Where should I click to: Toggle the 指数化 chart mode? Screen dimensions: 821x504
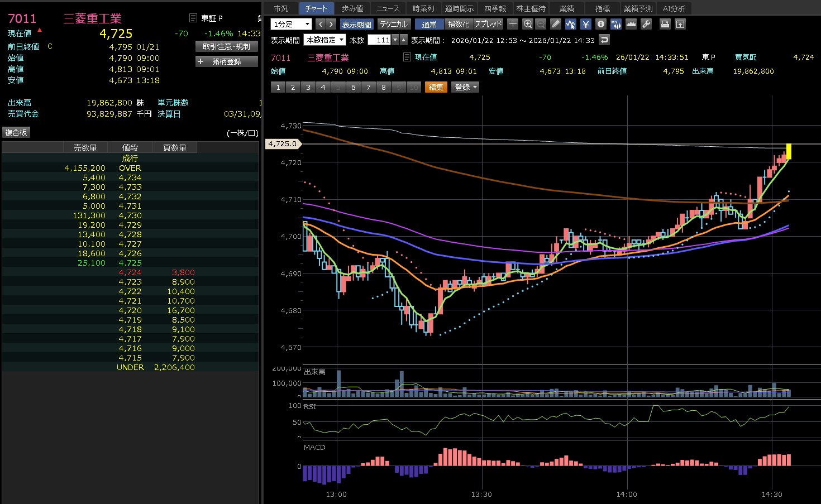click(x=459, y=24)
